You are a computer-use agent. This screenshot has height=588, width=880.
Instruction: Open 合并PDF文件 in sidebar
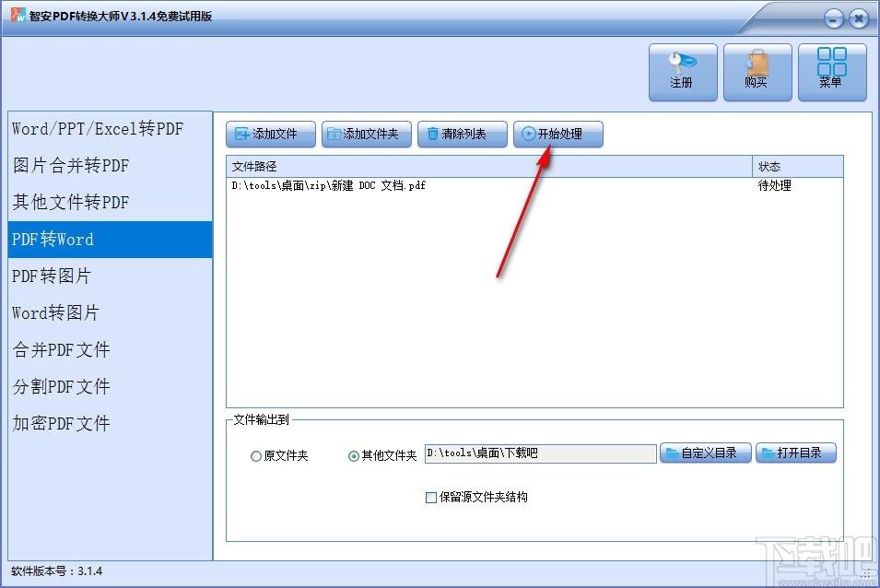[110, 349]
